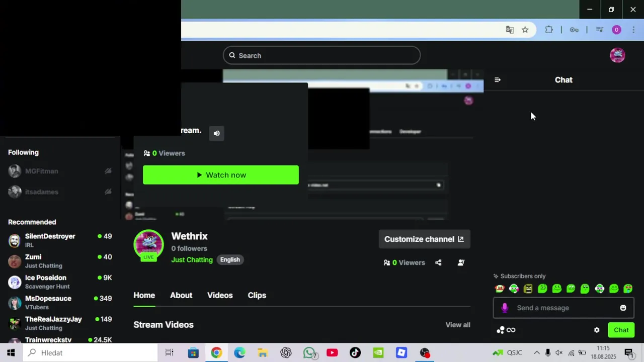Open recommended channel Trainwreckstv

point(60,339)
